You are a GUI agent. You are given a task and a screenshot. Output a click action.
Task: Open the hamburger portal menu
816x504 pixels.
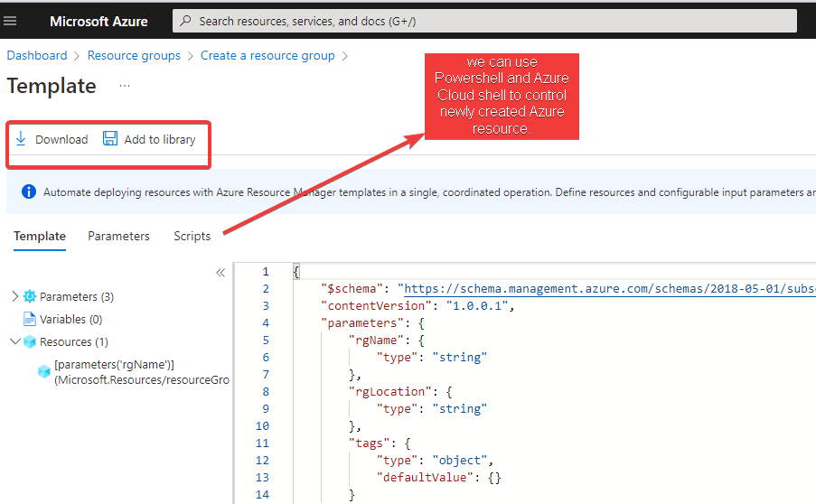click(x=10, y=21)
